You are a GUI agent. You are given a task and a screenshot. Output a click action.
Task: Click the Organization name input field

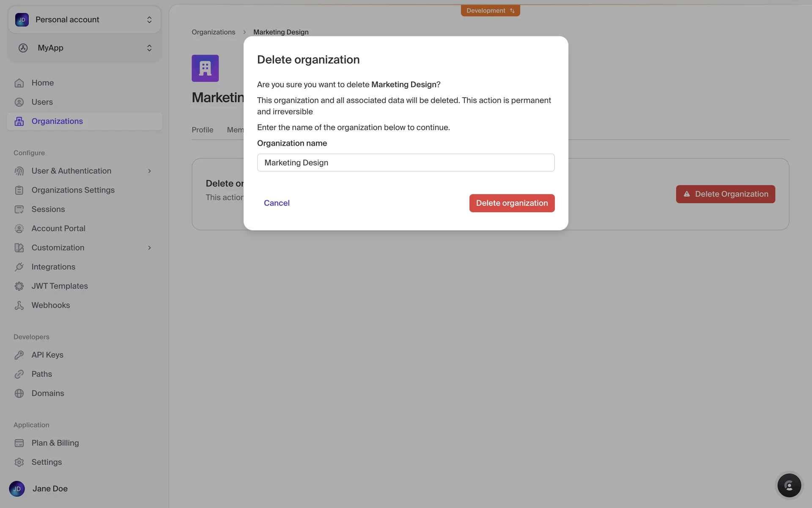point(406,163)
